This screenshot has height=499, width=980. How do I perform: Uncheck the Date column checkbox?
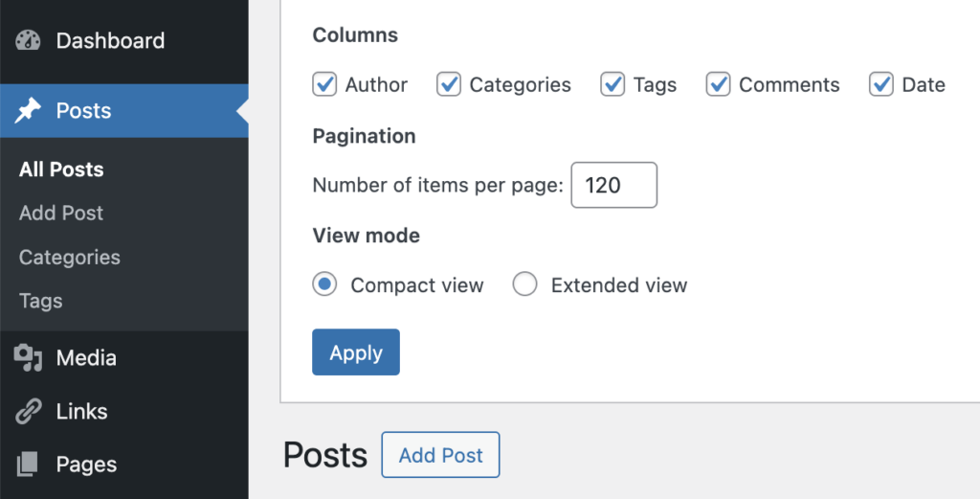tap(881, 85)
